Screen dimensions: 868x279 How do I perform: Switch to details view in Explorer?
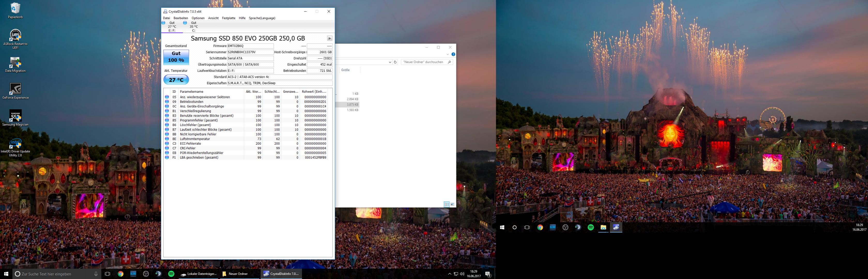point(447,204)
